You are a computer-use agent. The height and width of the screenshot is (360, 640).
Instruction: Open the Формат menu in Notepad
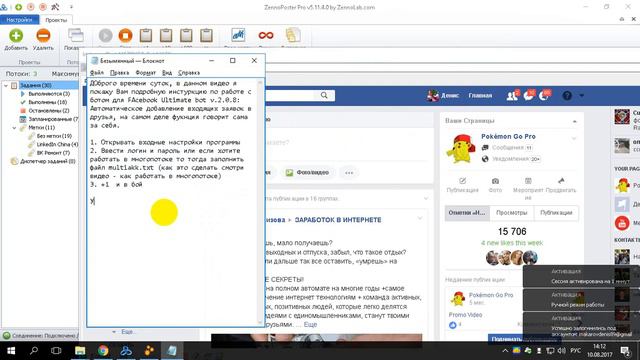[146, 73]
